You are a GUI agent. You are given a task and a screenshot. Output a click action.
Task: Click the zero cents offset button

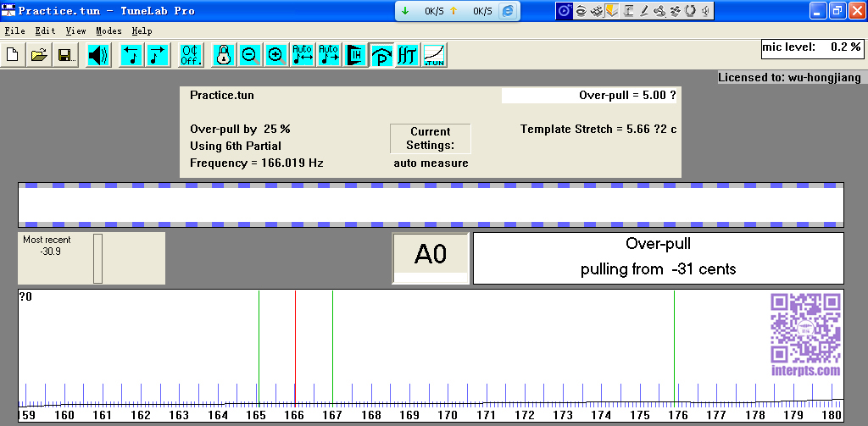[191, 55]
